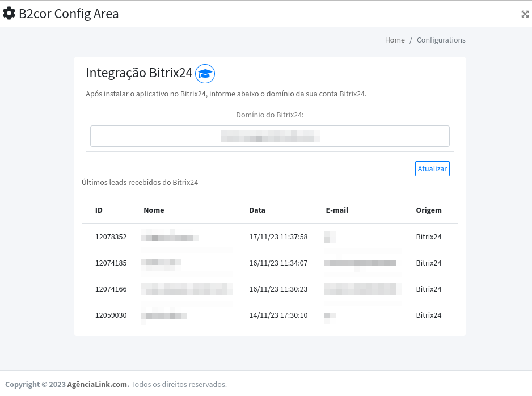This screenshot has width=532, height=396.
Task: Select lead ID 12059030
Action: (111, 315)
